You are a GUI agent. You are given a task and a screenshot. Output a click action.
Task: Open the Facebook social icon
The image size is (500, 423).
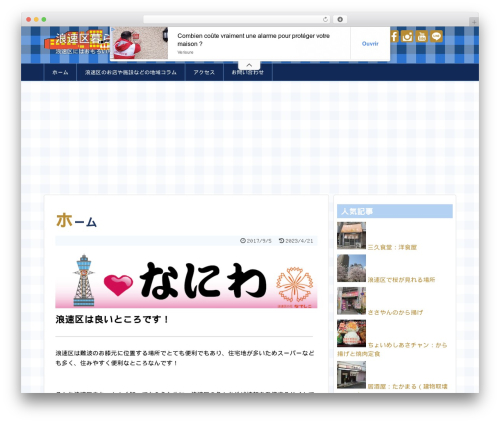point(394,36)
